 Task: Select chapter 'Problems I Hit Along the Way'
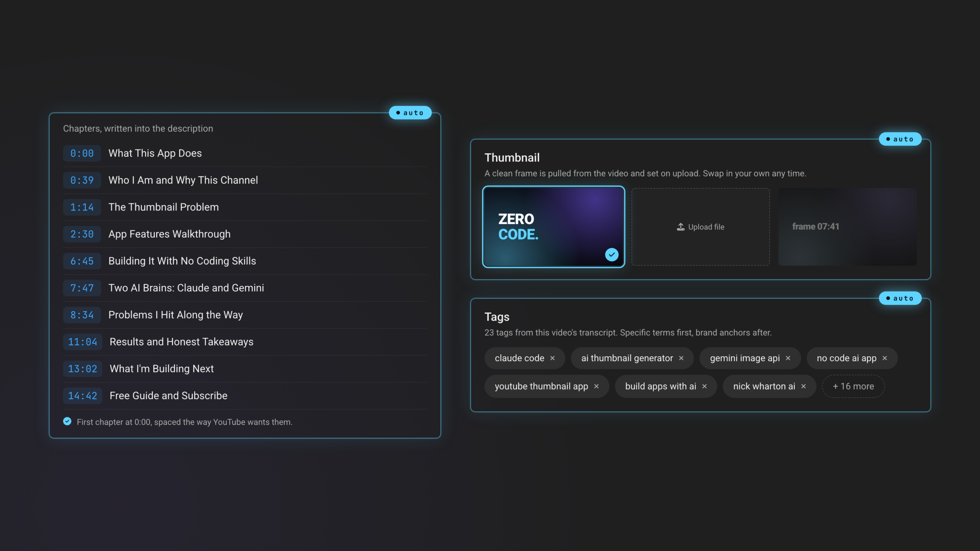(x=175, y=315)
